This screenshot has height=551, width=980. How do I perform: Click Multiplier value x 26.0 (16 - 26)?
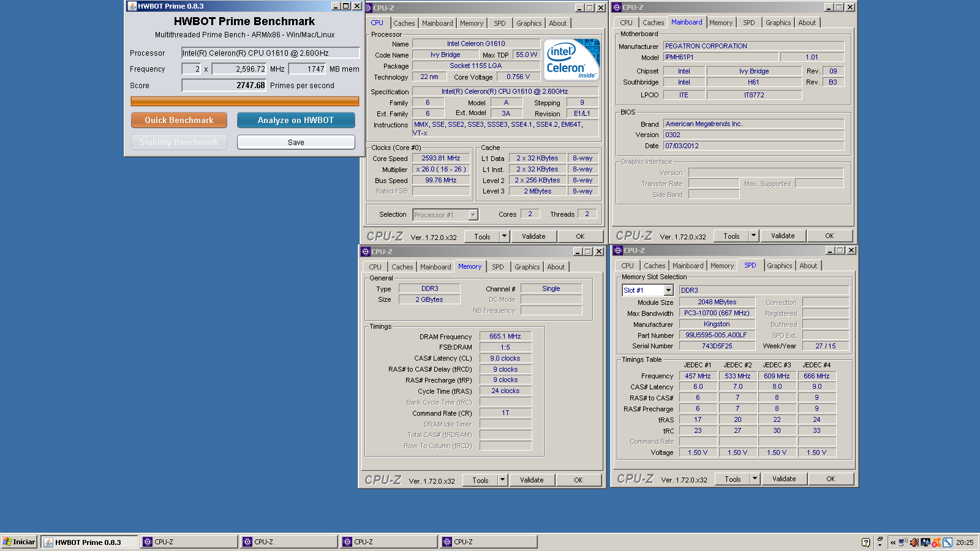441,169
